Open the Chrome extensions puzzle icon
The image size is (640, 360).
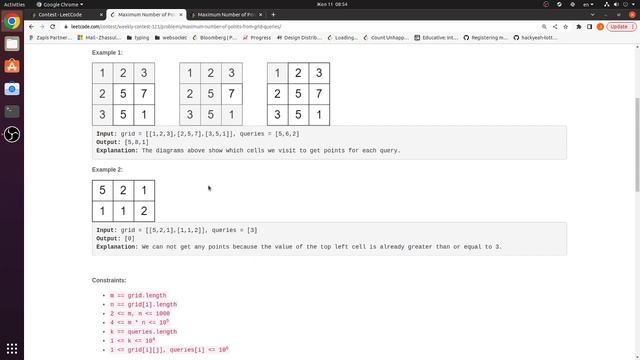(x=579, y=27)
